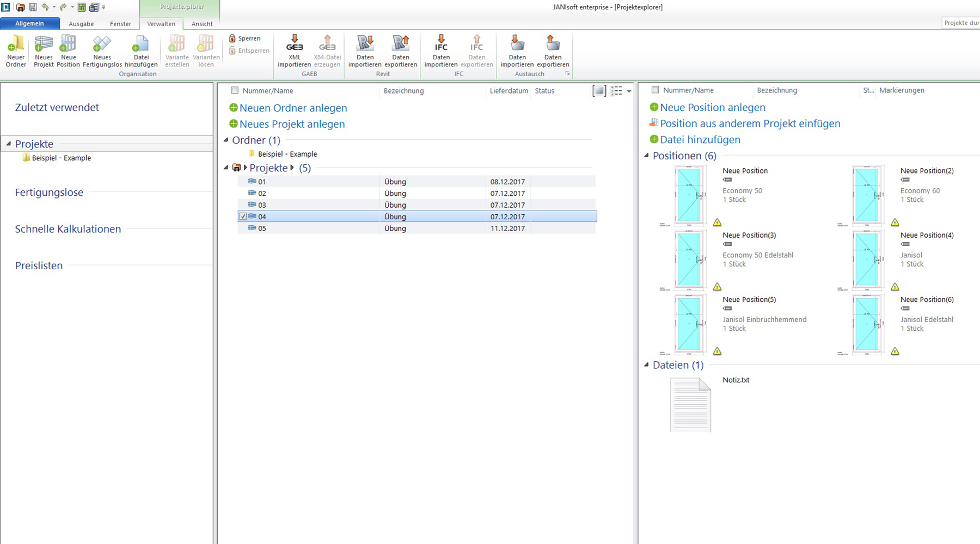The height and width of the screenshot is (544, 980).
Task: Open the Fertigungslose section
Action: click(49, 192)
